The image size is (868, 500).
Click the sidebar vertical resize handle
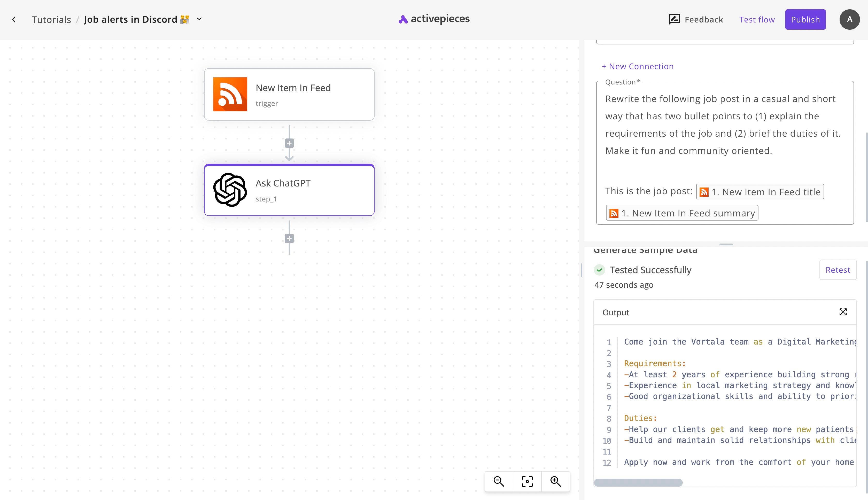581,270
